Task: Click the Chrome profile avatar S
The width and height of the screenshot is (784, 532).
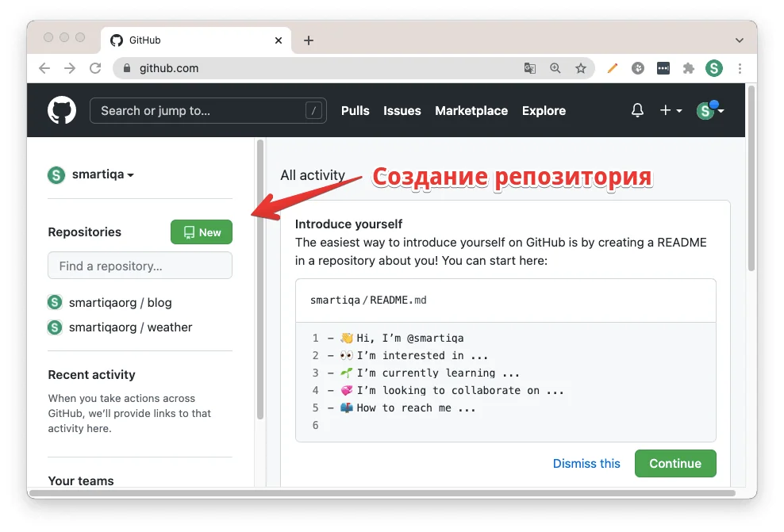Action: pyautogui.click(x=714, y=68)
